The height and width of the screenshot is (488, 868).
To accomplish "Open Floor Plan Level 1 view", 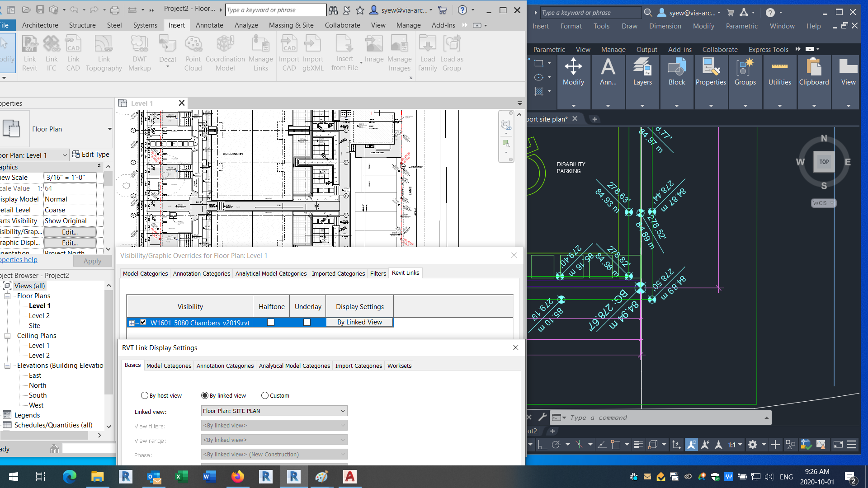I will point(39,305).
